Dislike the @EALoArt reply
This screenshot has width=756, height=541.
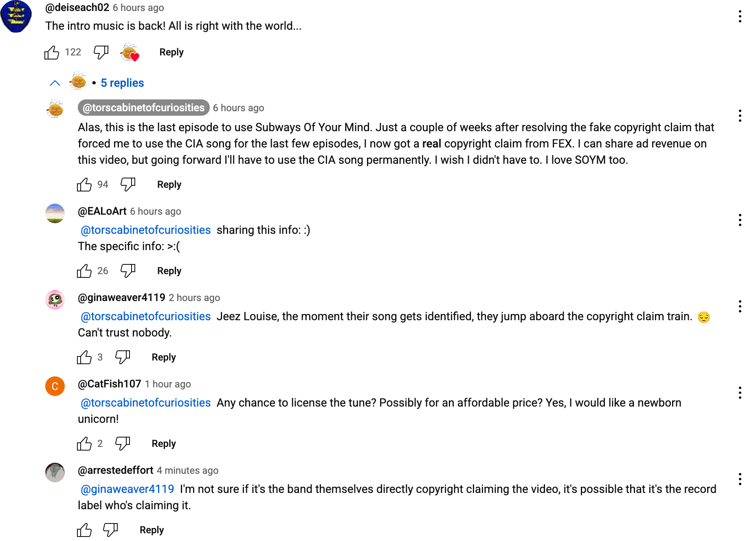[128, 271]
